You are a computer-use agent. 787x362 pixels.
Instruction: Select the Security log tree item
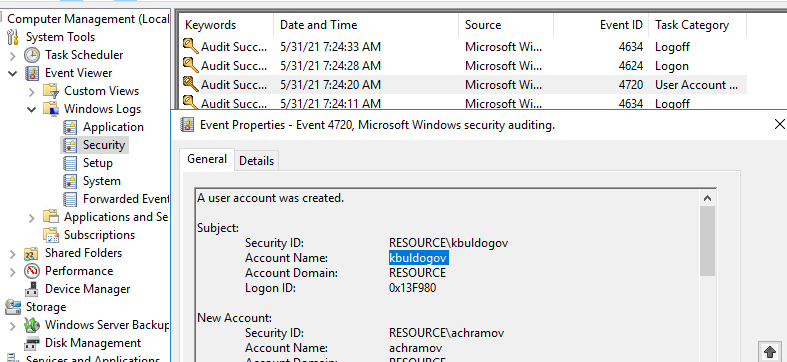104,145
